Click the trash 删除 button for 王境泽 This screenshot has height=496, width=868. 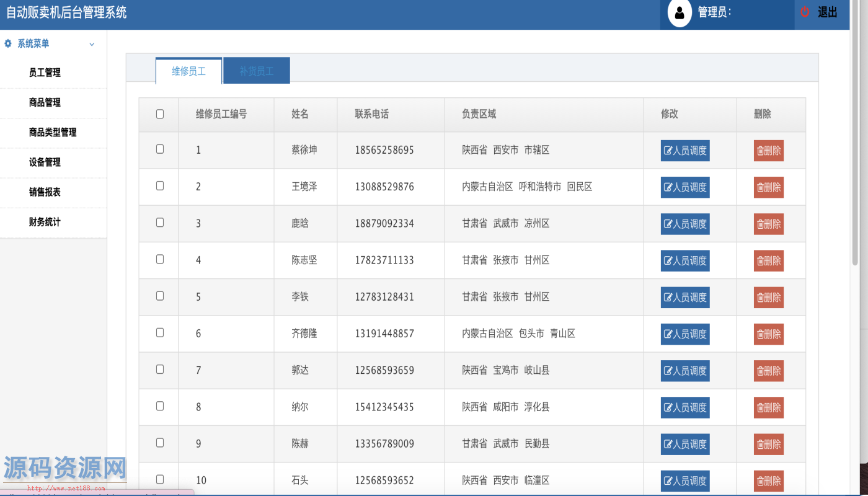pyautogui.click(x=768, y=187)
